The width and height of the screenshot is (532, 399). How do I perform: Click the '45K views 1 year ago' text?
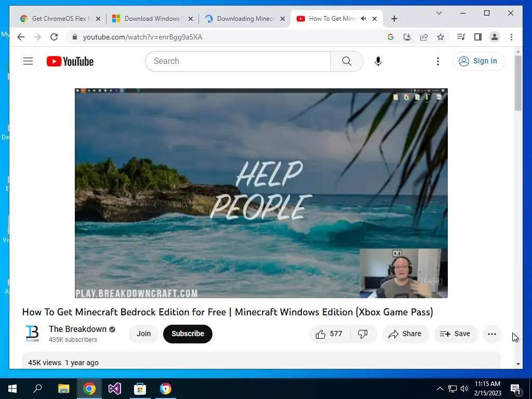(x=63, y=363)
